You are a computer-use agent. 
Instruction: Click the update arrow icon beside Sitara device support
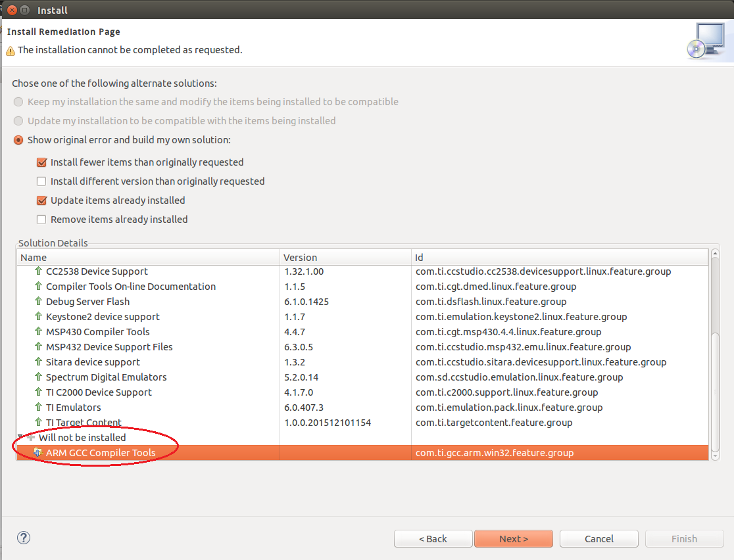coord(38,361)
